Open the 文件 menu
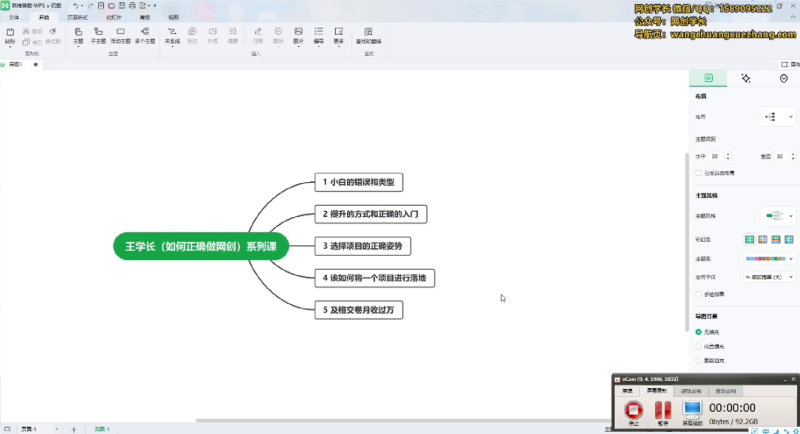800x434 pixels. 14,18
